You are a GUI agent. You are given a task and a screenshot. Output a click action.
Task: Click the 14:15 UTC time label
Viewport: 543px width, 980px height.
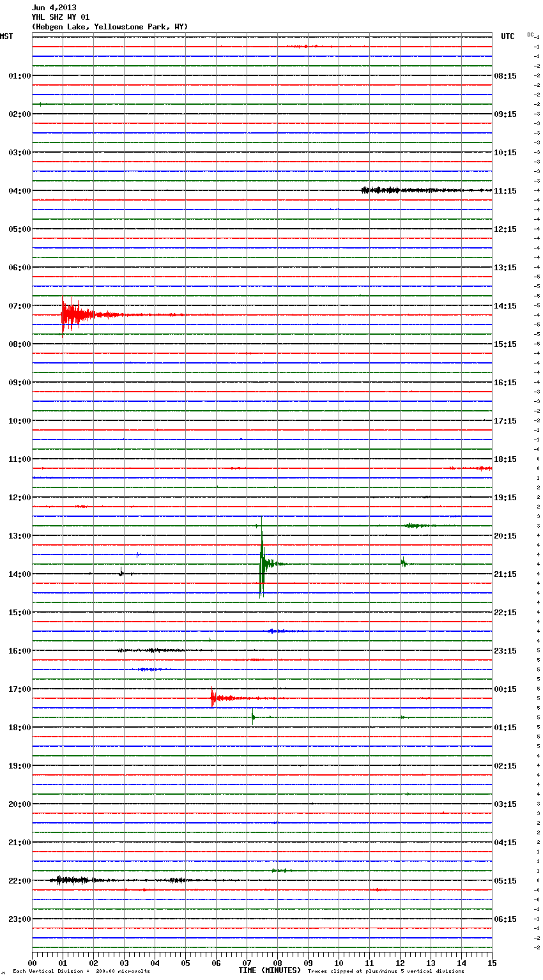coord(505,305)
